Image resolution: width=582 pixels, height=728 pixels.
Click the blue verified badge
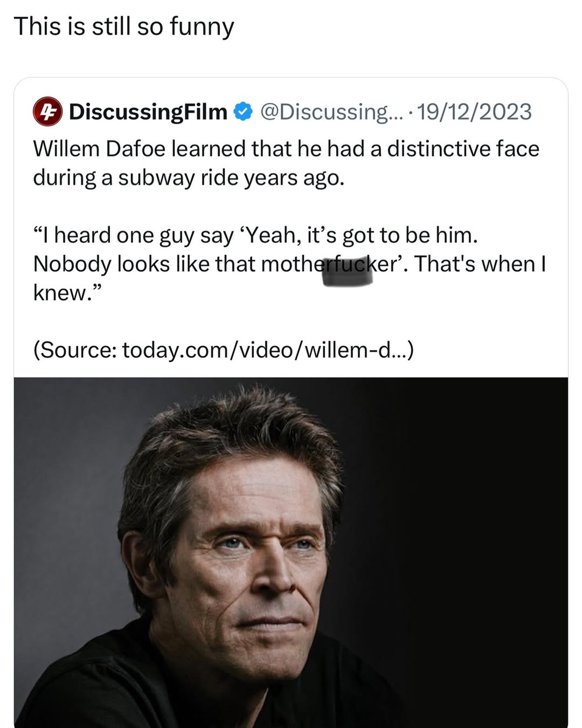243,112
